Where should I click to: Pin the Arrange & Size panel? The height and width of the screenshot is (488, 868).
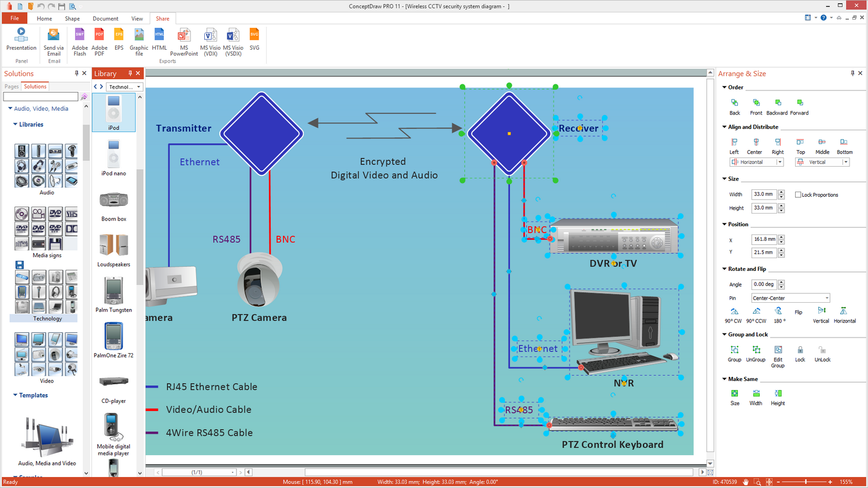(x=852, y=74)
